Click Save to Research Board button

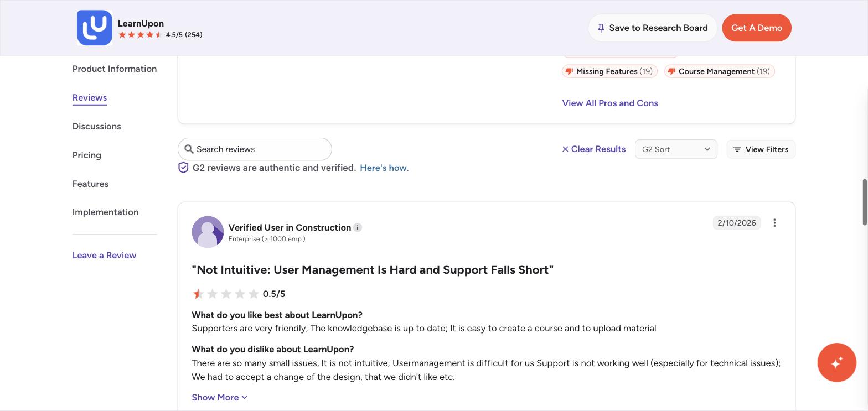[x=653, y=28]
